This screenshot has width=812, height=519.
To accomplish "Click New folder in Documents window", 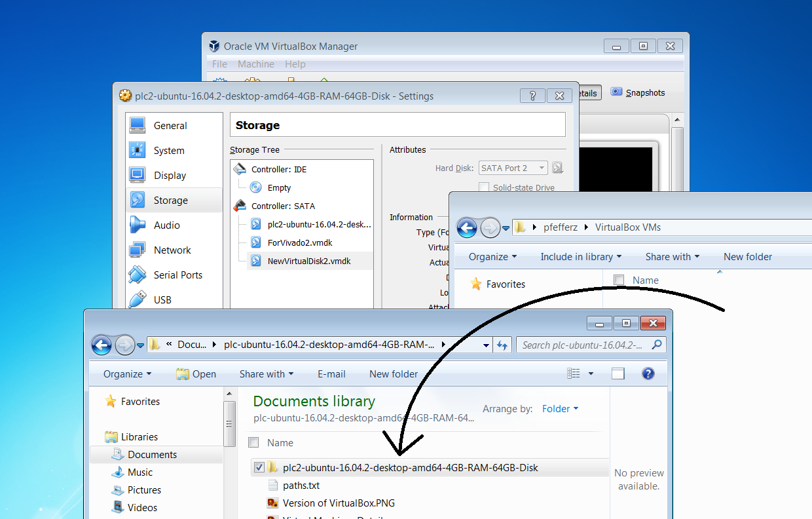I will coord(394,374).
